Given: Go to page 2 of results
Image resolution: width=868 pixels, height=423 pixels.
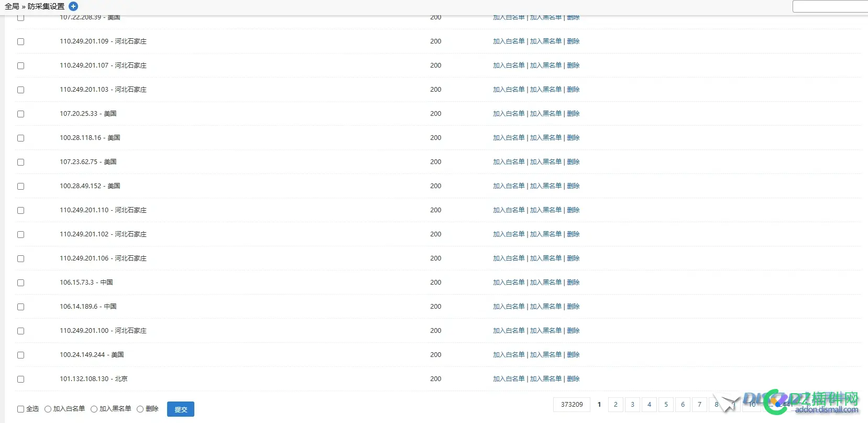Looking at the screenshot, I should (616, 405).
